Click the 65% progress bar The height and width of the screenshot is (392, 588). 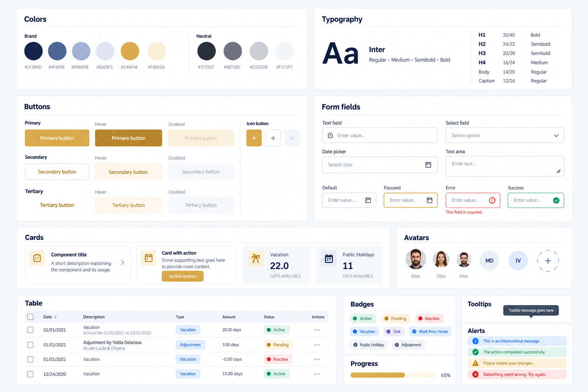tap(393, 375)
